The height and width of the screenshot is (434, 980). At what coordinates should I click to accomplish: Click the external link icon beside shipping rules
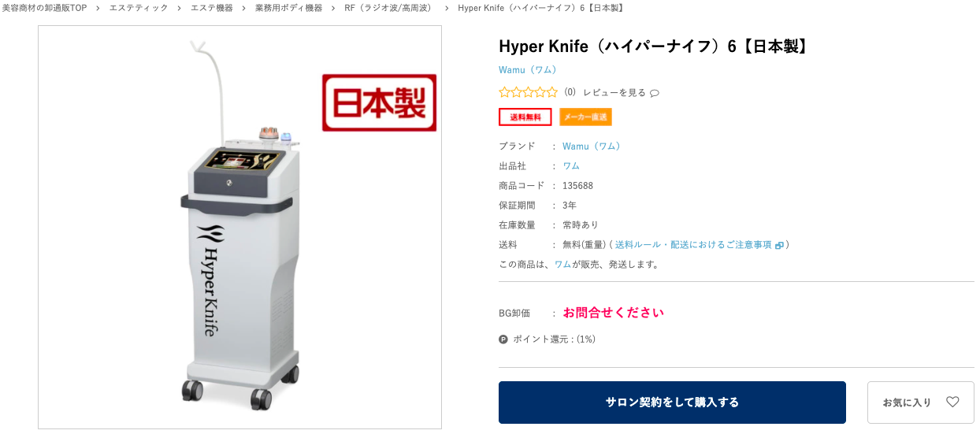pyautogui.click(x=779, y=245)
